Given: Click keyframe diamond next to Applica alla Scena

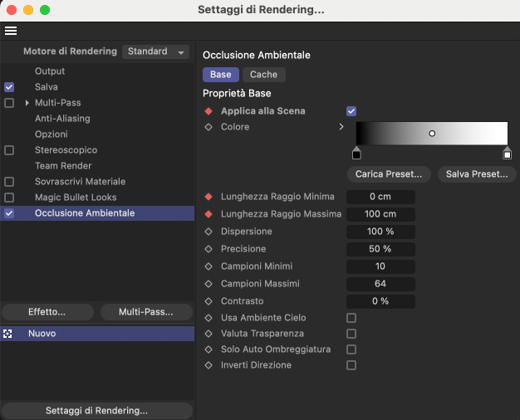Looking at the screenshot, I should (208, 111).
